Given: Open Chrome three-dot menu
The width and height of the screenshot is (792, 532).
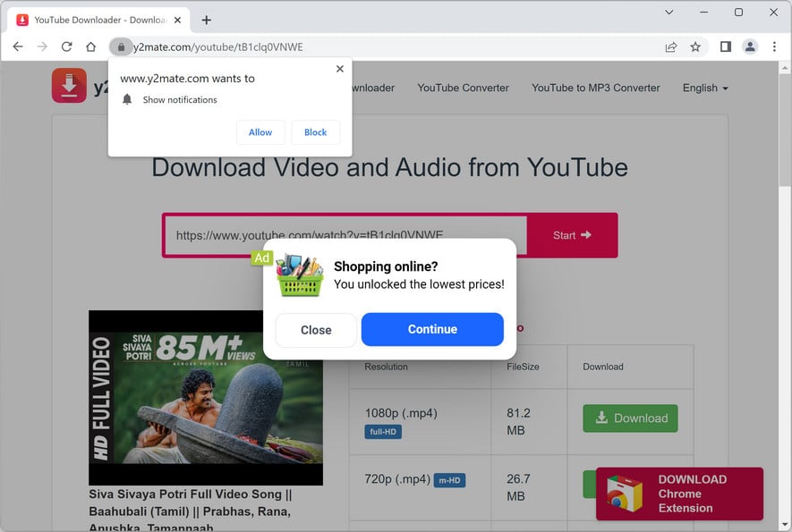Looking at the screenshot, I should 774,46.
